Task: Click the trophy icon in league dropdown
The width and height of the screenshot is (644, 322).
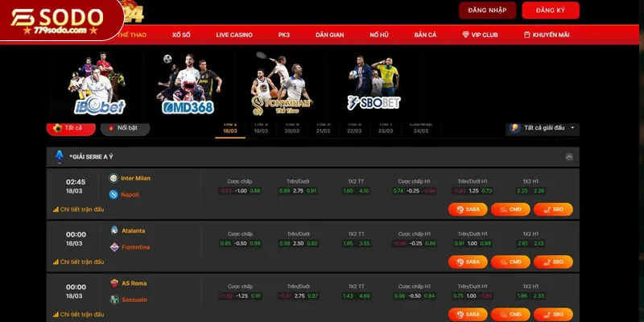Action: click(515, 128)
